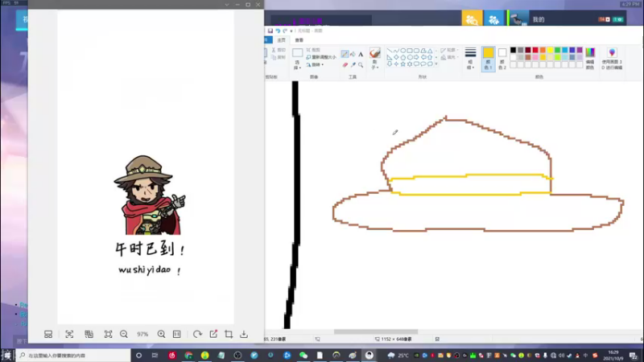Pick the brown color swatch
Screen dimensions: 644x362
click(528, 57)
